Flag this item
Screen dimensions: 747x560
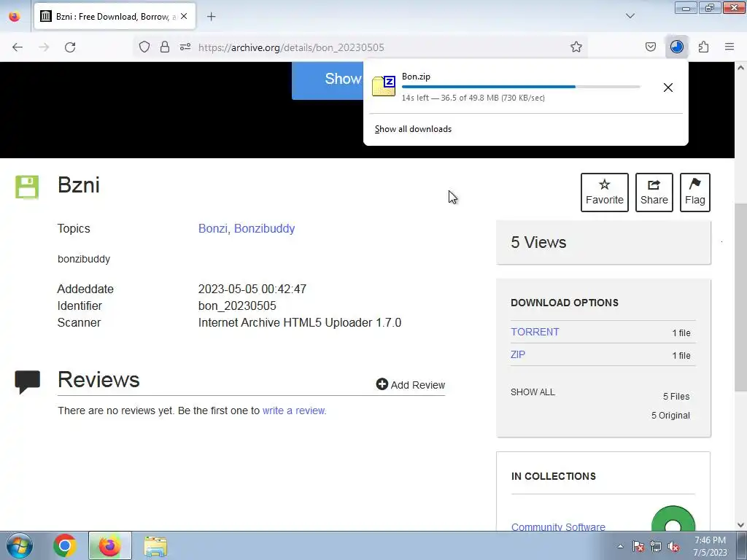[695, 192]
